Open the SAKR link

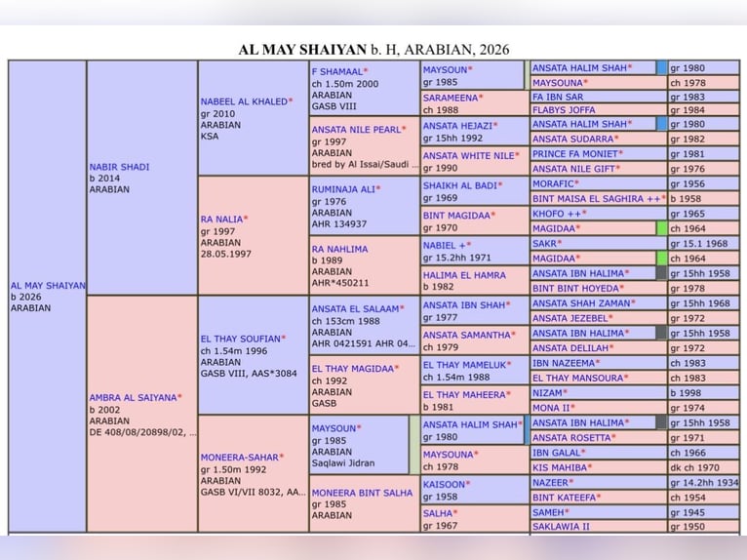[x=544, y=243]
